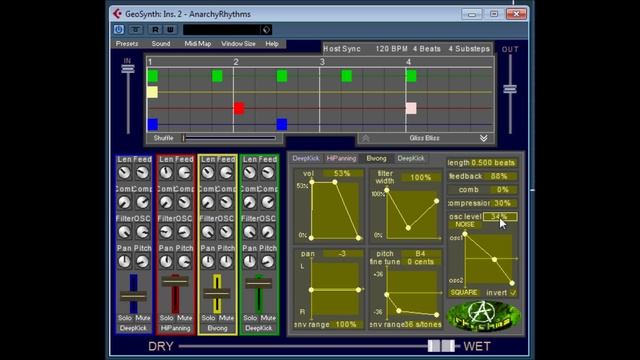Solo the Bwong channel
The width and height of the screenshot is (640, 360).
pos(208,318)
